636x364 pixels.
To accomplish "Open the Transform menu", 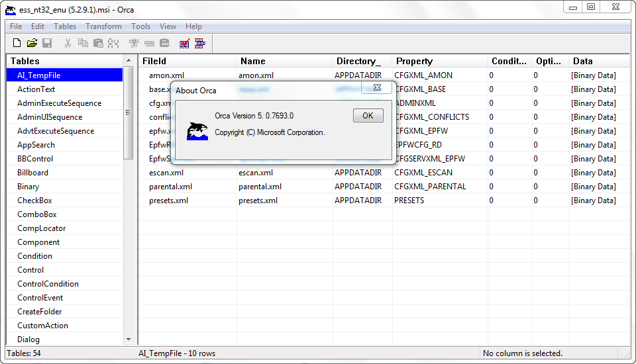I will click(x=103, y=26).
